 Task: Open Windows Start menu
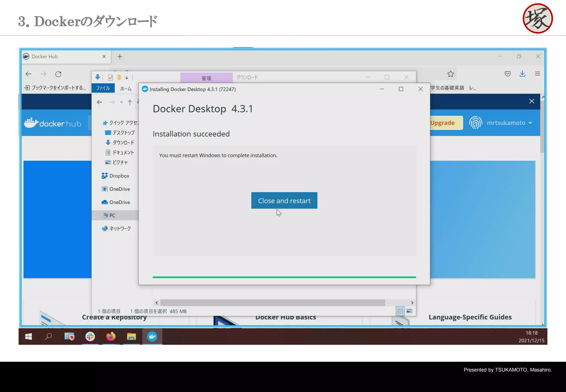coord(28,336)
